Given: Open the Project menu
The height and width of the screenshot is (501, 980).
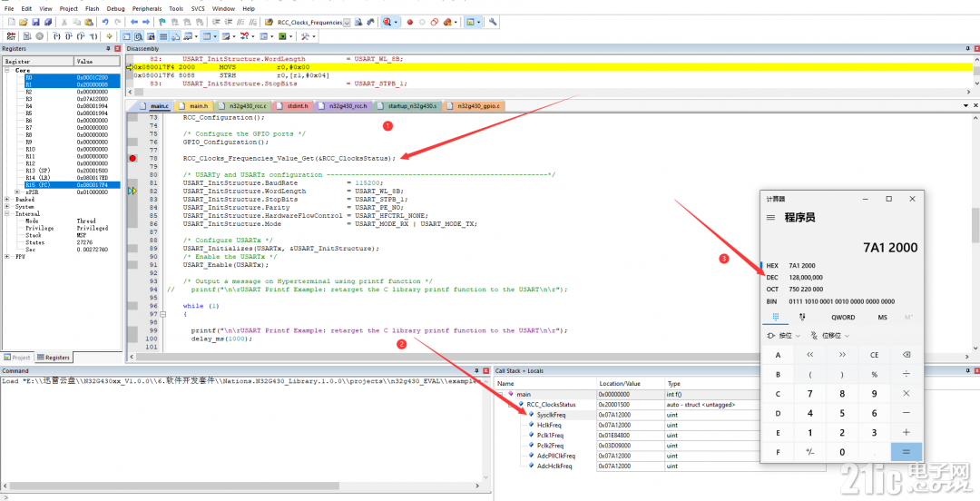Looking at the screenshot, I should [x=69, y=9].
